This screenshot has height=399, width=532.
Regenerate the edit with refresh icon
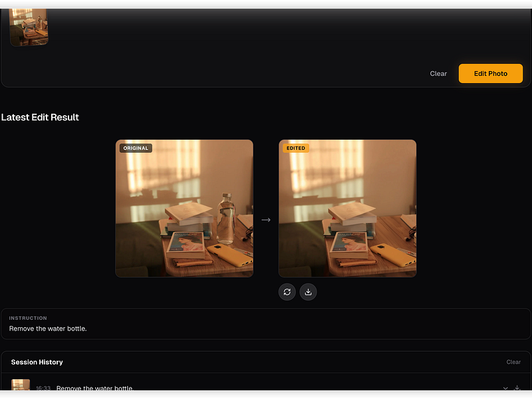(x=287, y=292)
